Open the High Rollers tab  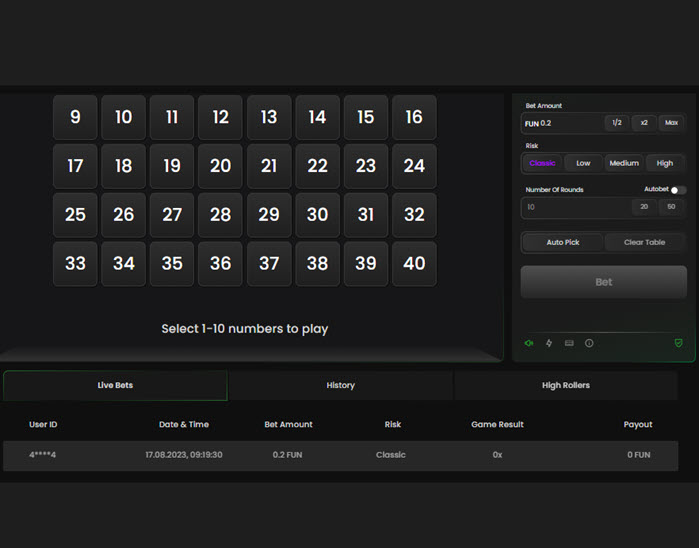pos(565,385)
